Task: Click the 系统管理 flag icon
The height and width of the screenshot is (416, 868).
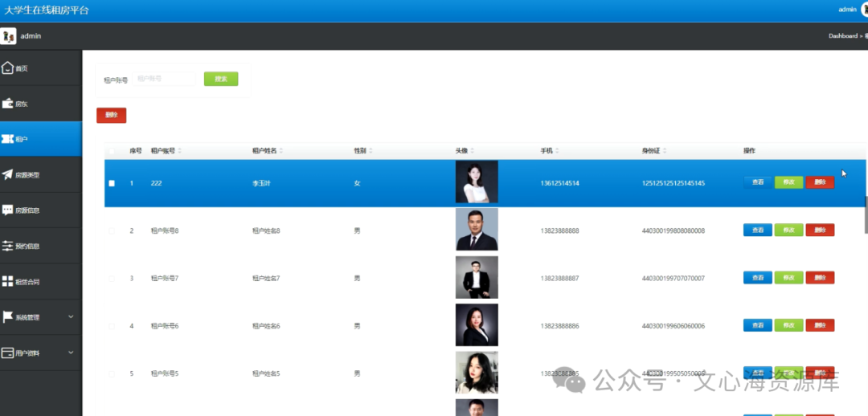Action: click(8, 317)
